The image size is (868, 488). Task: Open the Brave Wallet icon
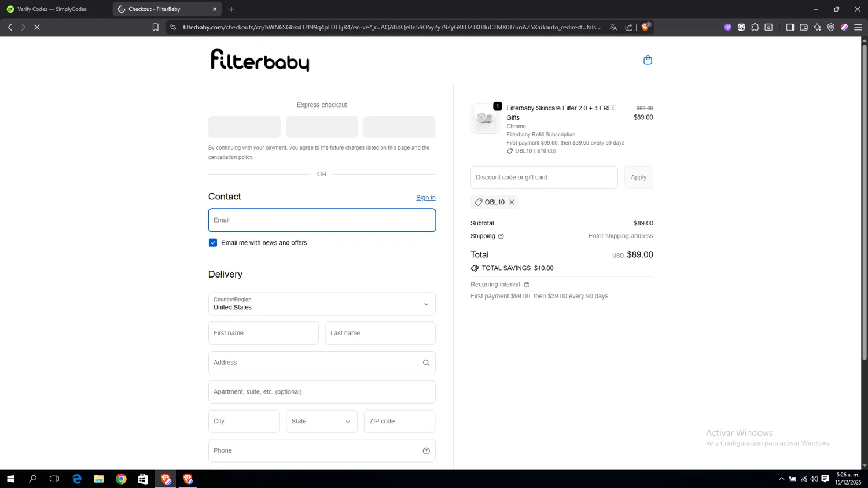click(804, 27)
